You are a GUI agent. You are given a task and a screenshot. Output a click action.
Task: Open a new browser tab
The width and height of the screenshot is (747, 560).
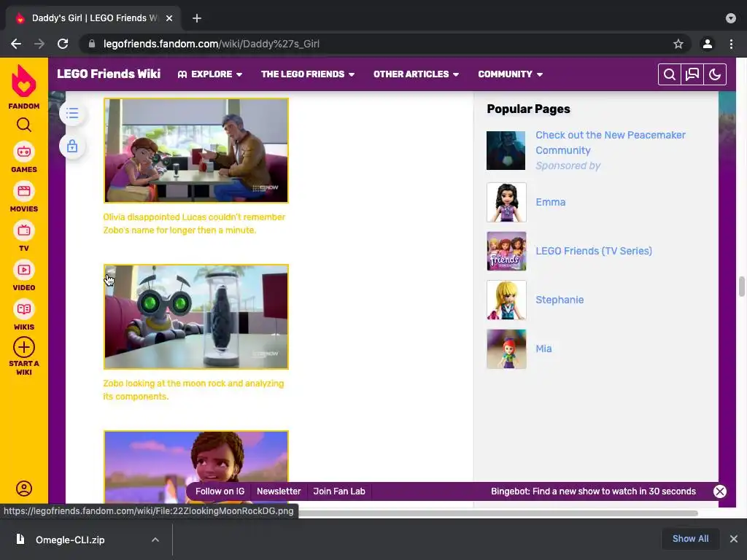click(x=197, y=18)
